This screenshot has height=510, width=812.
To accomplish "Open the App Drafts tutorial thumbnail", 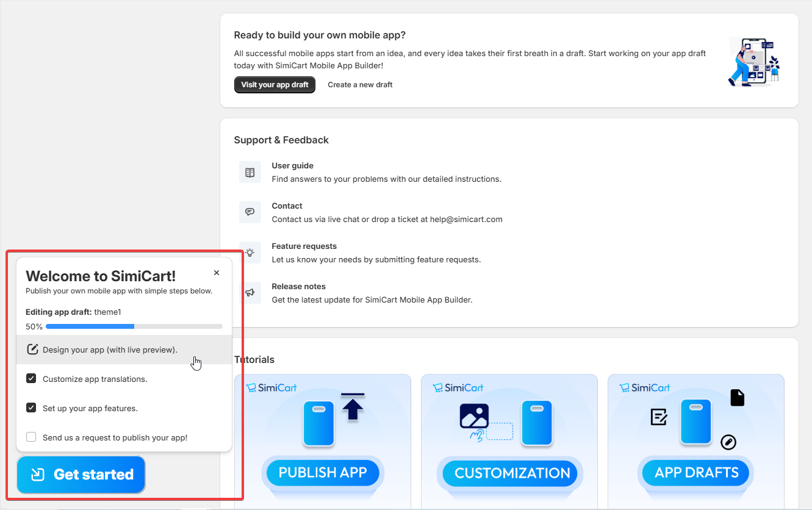I will 696,440.
